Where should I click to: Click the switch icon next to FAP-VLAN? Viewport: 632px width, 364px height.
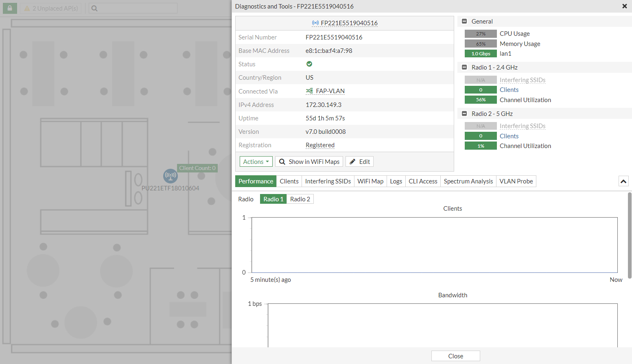pos(309,91)
